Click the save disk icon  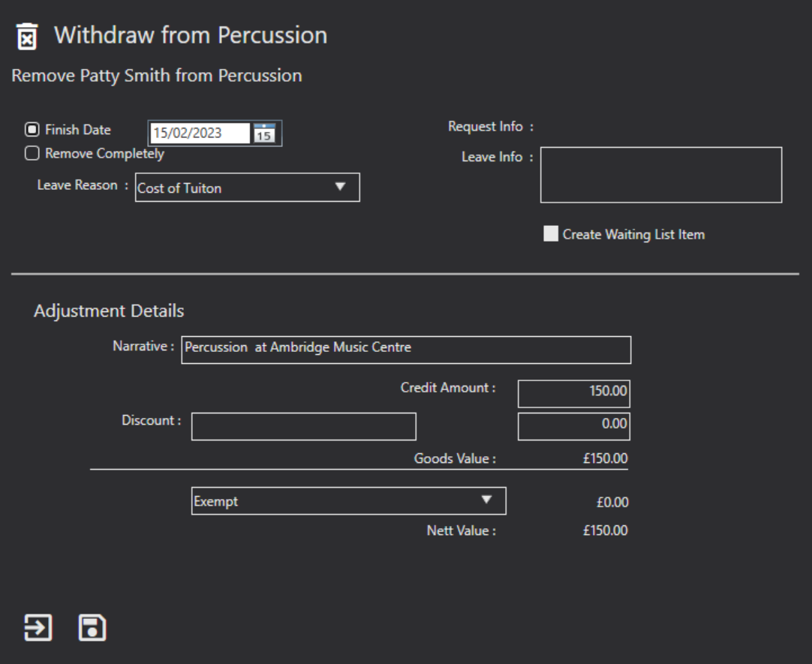[92, 628]
